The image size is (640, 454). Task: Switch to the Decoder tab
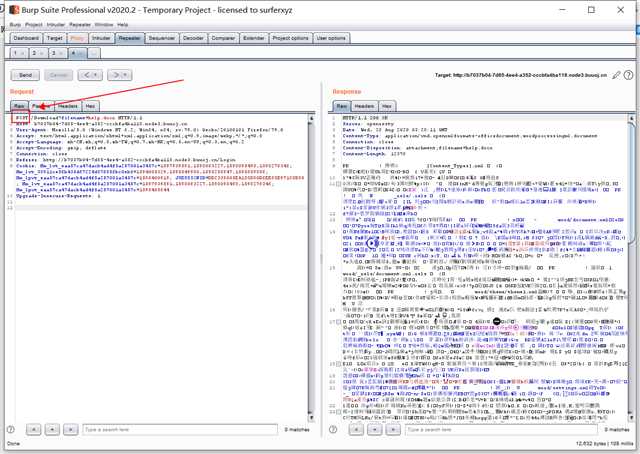tap(193, 38)
